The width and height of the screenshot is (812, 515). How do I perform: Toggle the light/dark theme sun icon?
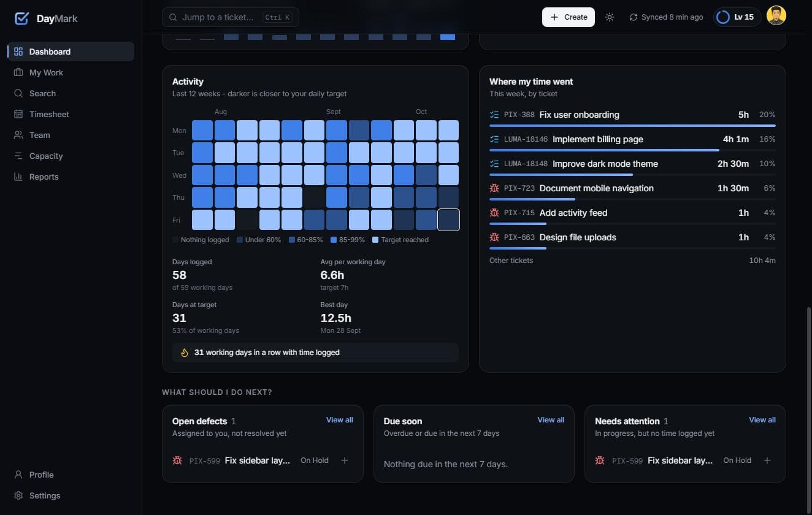tap(609, 17)
